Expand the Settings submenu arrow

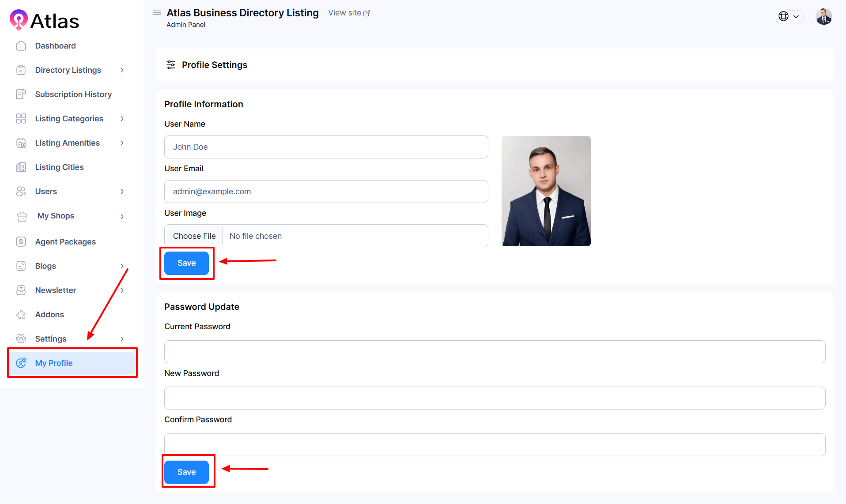pyautogui.click(x=122, y=339)
